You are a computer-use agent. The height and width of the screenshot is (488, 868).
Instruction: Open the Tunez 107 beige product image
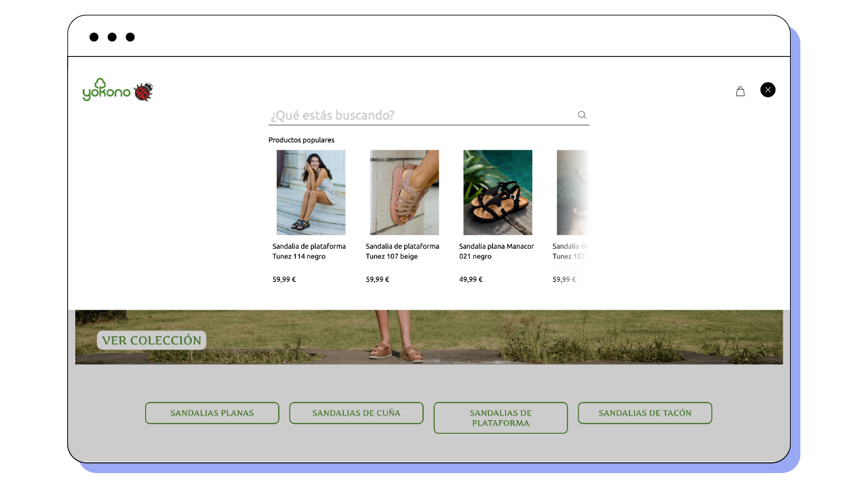[404, 192]
